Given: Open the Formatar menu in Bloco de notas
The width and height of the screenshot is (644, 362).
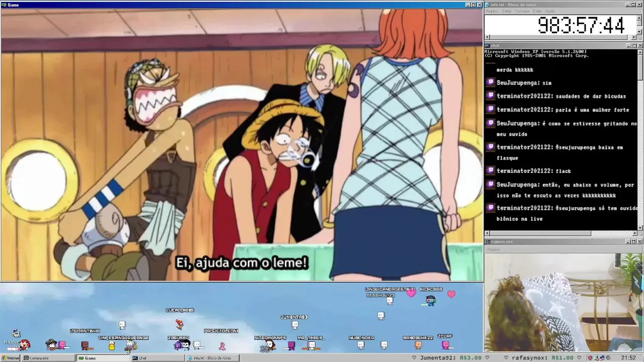Looking at the screenshot, I should tap(522, 11).
